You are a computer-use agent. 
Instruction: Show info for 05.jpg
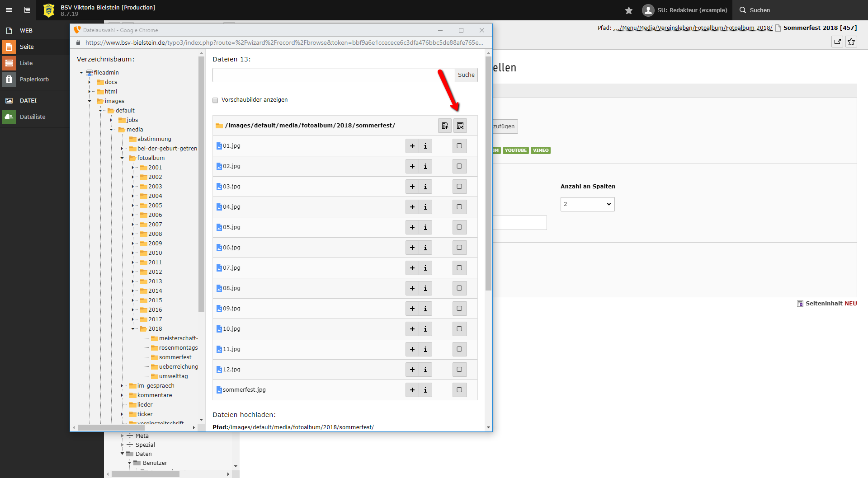425,227
